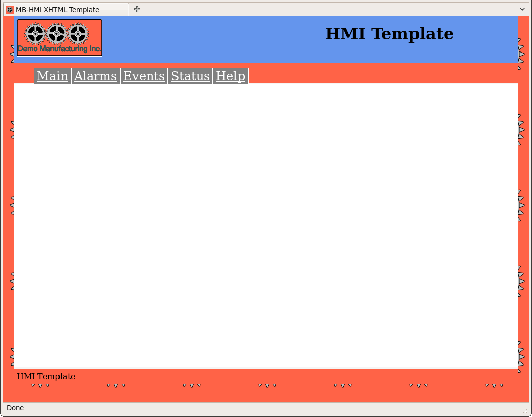Open the Help page link
Viewport: 532px width, 417px height.
point(230,76)
